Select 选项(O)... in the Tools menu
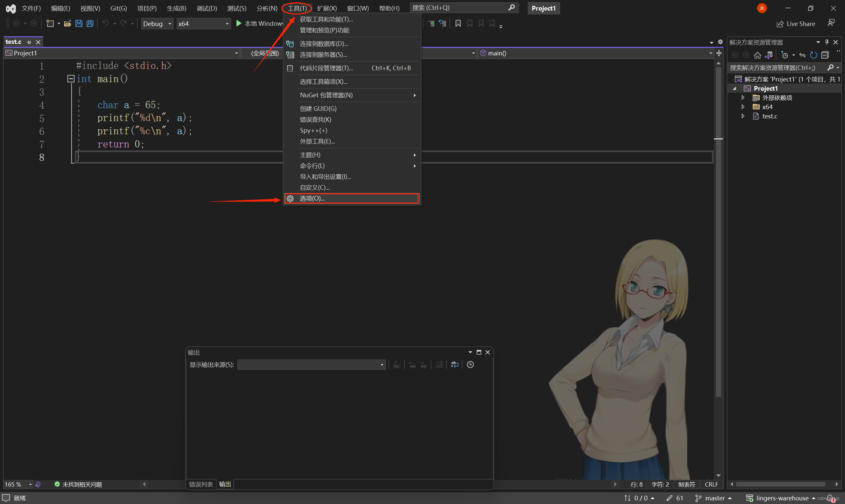 coord(351,198)
